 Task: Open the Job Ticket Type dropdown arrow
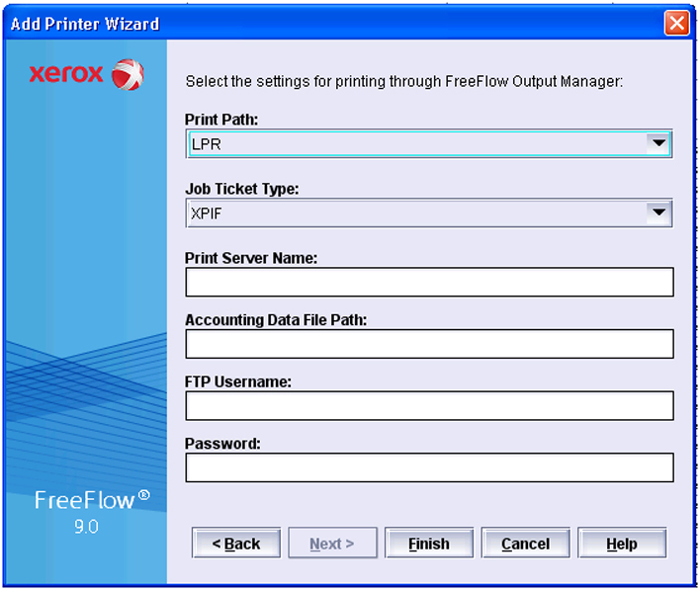[657, 212]
